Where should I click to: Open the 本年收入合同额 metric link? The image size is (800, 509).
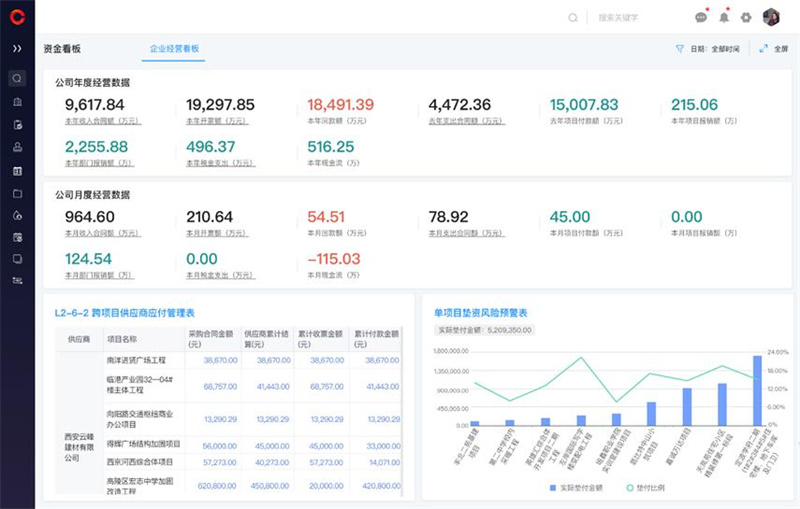pyautogui.click(x=102, y=121)
